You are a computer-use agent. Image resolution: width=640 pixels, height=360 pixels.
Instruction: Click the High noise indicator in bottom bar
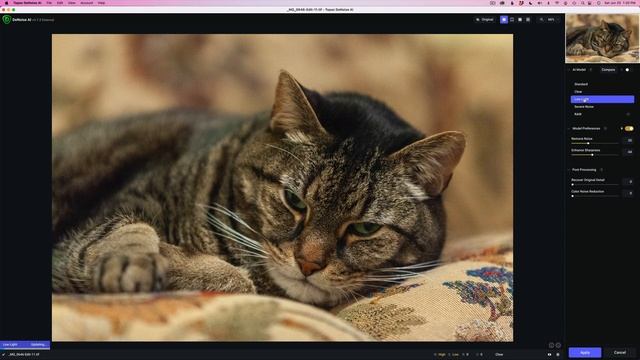pyautogui.click(x=441, y=354)
